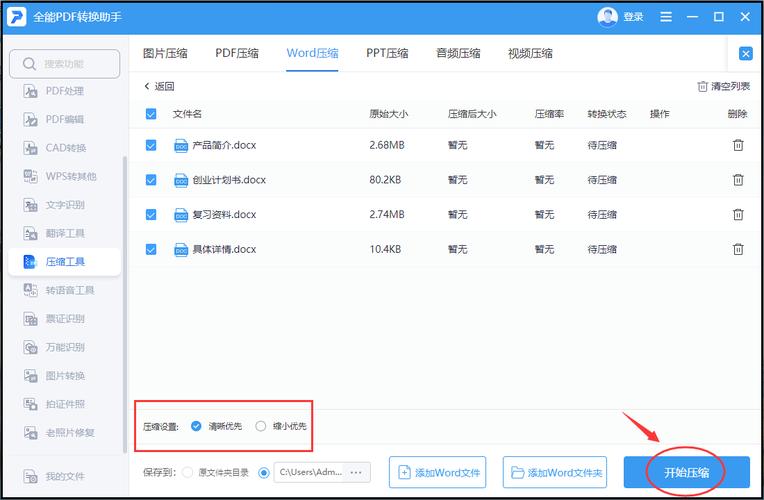764x500 pixels.
Task: Uncheck 产品简介.docx checkbox
Action: (x=151, y=145)
